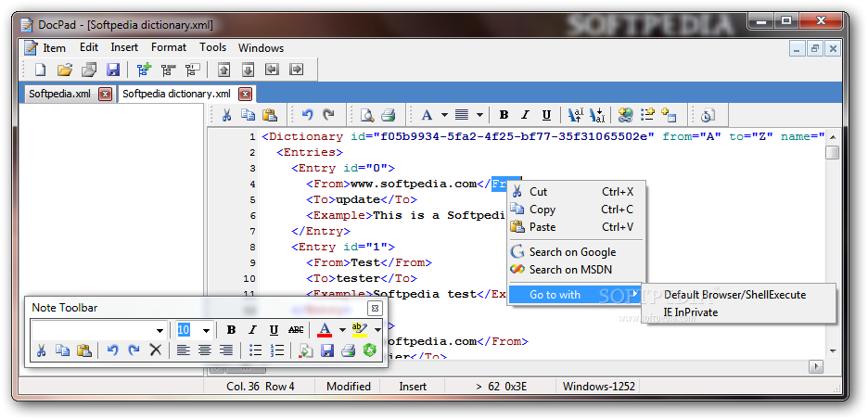Move item right with the right arrow icon
Screen dimensions: 868x420
(297, 70)
